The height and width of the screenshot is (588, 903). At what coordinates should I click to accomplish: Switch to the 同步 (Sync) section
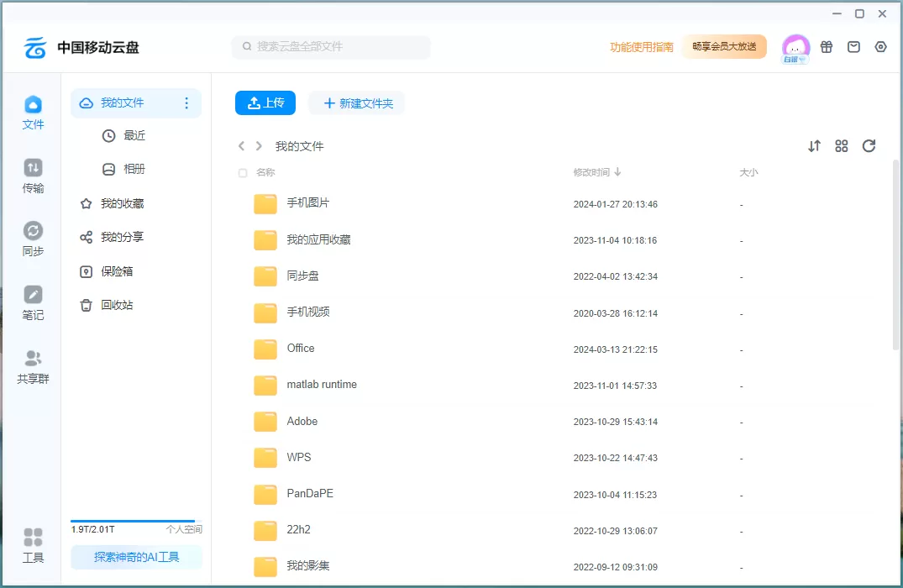tap(33, 238)
